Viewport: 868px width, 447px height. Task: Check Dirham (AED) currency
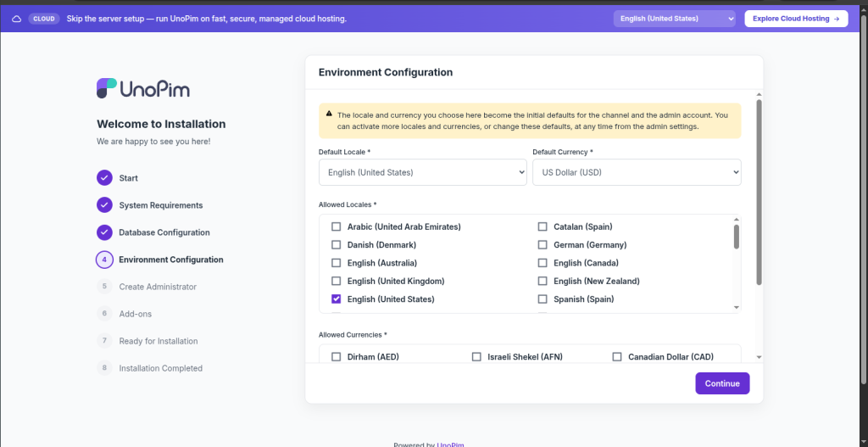coord(336,357)
